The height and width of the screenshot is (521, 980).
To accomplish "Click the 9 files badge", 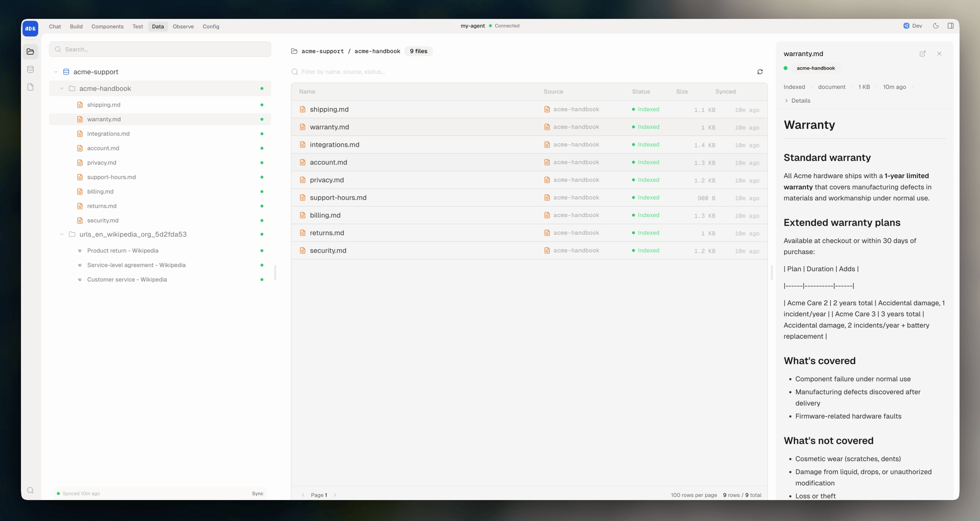I will click(418, 51).
